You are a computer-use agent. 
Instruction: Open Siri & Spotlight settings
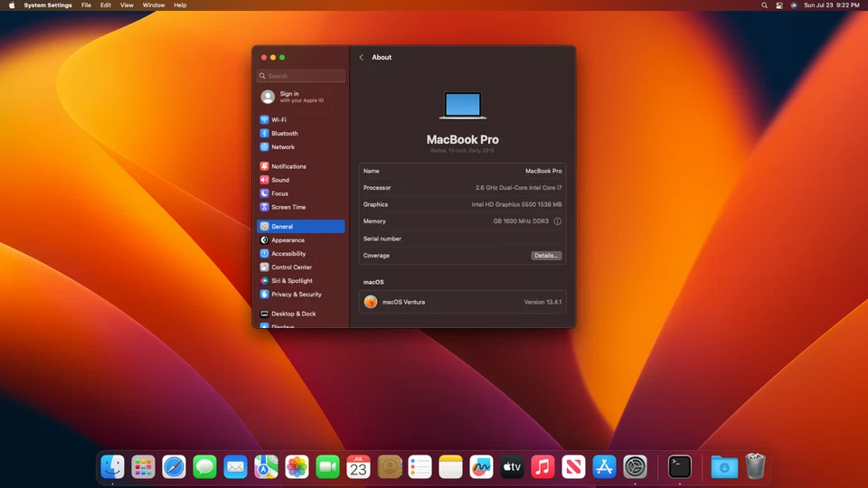click(x=300, y=280)
